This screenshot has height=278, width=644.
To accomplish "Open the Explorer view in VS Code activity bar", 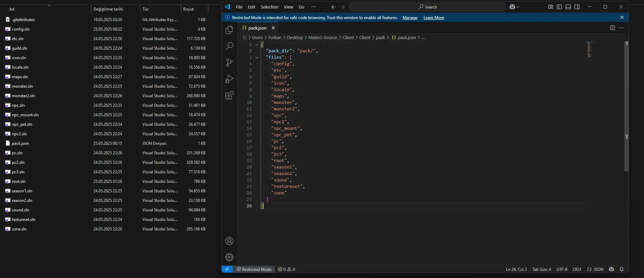I will click(x=229, y=30).
